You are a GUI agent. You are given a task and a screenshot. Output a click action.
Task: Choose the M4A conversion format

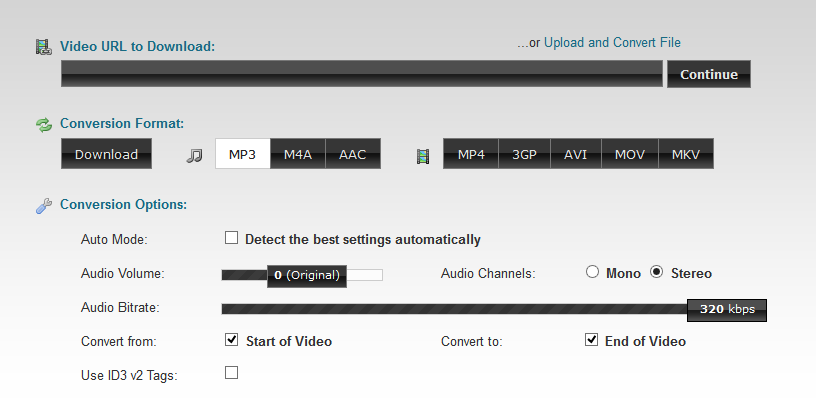[298, 154]
